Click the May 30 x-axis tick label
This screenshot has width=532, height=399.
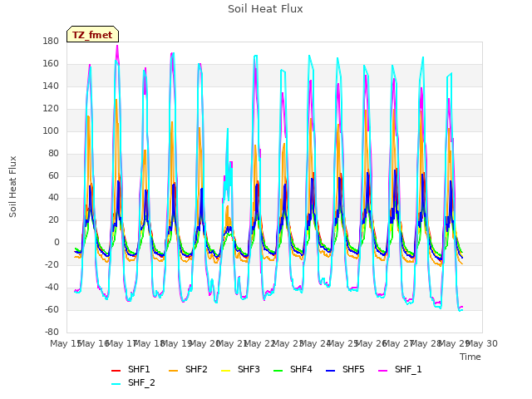tap(482, 343)
